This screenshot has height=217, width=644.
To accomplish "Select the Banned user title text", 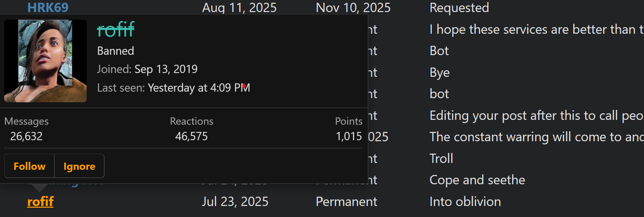I will 116,51.
